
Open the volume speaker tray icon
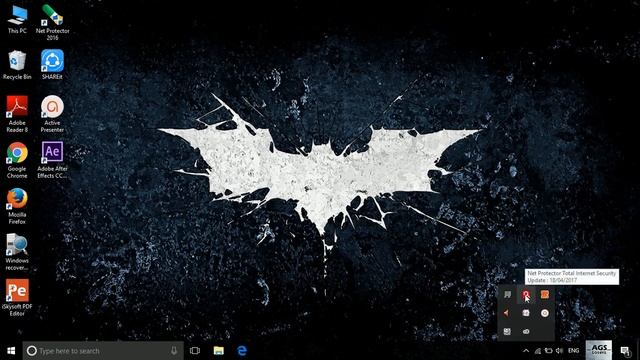tap(560, 351)
